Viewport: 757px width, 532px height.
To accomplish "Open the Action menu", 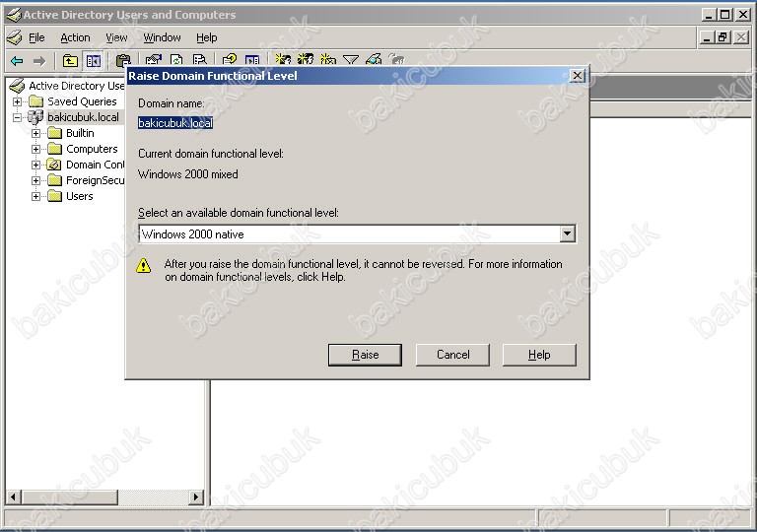I will 75,37.
